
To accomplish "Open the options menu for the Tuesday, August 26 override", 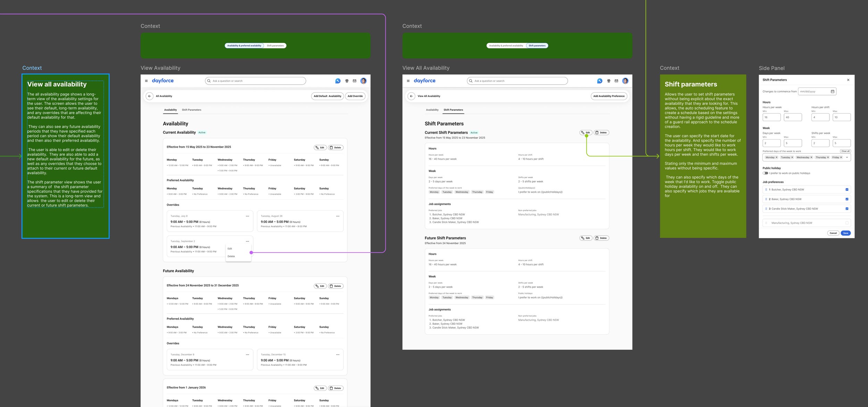I will tap(337, 216).
